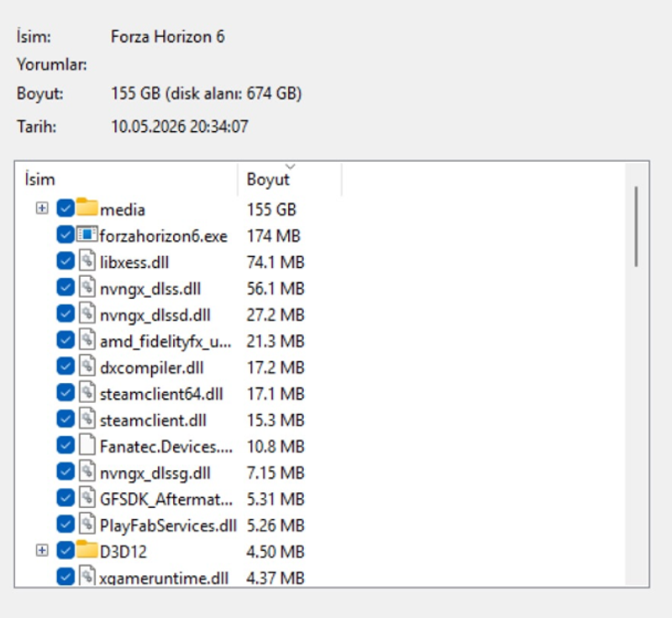Click the PlayFabServices.dll file icon

point(87,524)
